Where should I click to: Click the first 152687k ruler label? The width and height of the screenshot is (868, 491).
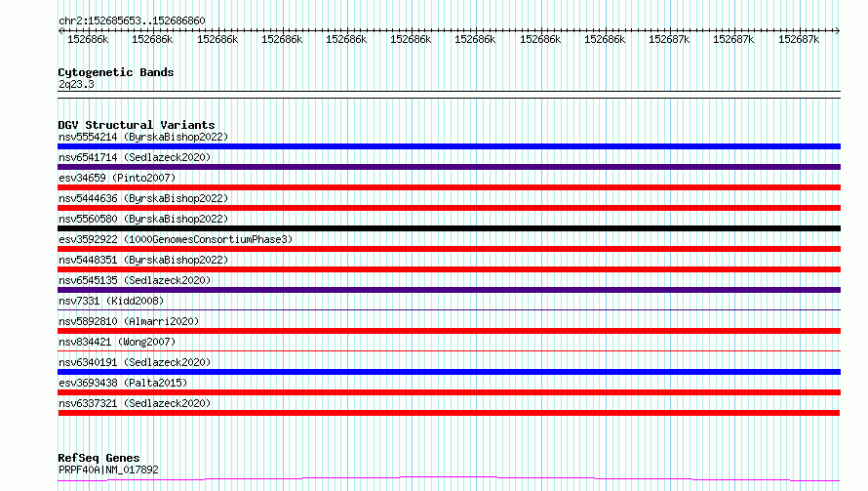pos(669,39)
